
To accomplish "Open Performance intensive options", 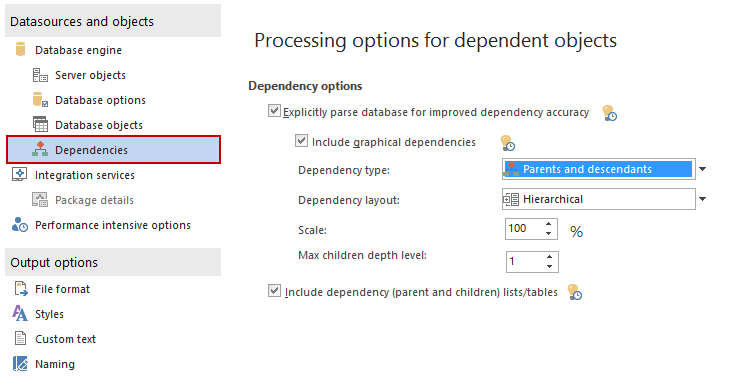I will [x=113, y=225].
